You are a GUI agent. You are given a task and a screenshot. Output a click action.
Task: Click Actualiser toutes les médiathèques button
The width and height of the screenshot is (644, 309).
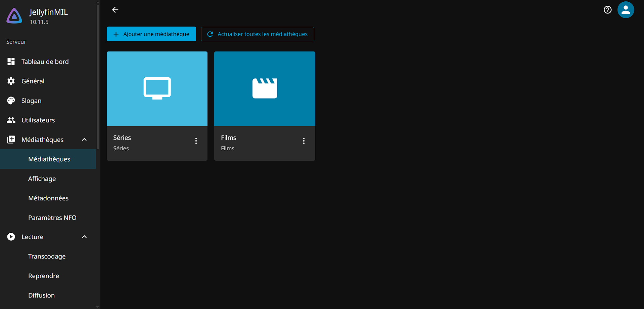258,34
